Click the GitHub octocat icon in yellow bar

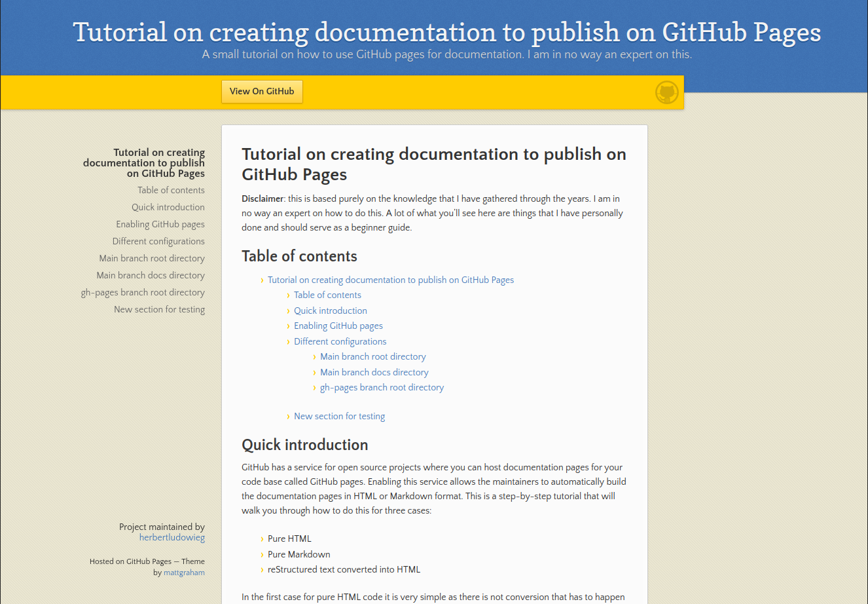click(667, 92)
